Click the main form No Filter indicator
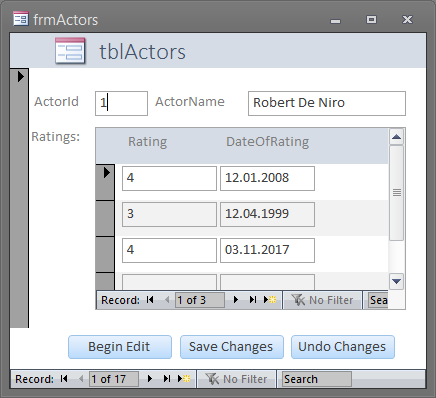 (x=236, y=379)
